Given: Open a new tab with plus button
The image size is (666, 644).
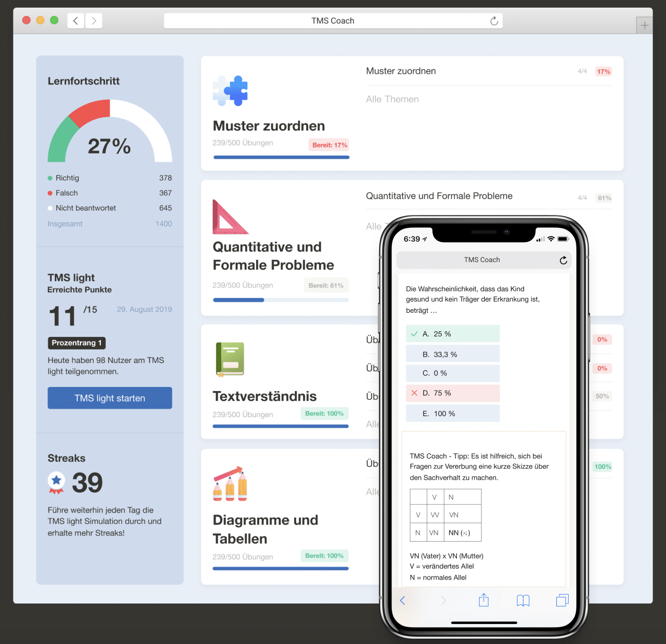Looking at the screenshot, I should [644, 25].
